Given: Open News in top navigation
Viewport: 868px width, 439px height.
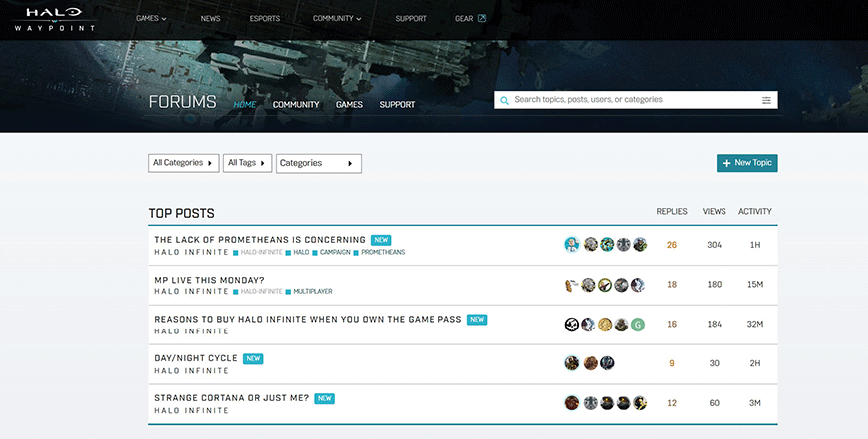Looking at the screenshot, I should pyautogui.click(x=210, y=18).
